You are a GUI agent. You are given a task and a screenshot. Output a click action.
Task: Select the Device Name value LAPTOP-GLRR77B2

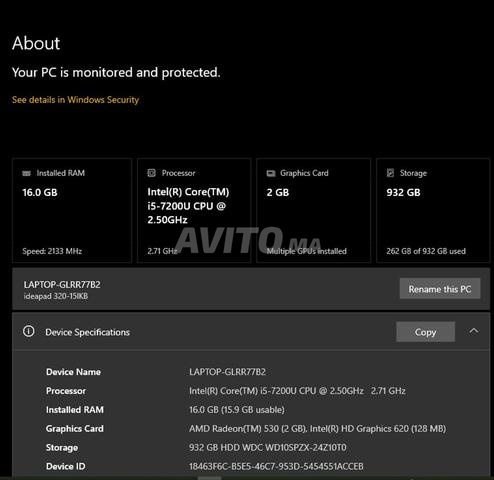point(227,372)
